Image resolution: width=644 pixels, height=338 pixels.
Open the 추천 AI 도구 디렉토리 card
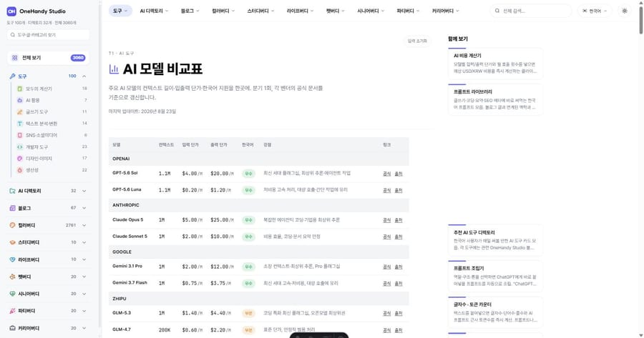pos(495,240)
